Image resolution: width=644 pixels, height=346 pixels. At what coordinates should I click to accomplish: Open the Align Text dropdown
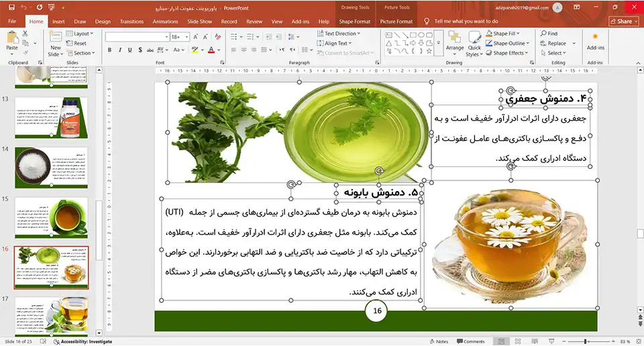(x=334, y=43)
